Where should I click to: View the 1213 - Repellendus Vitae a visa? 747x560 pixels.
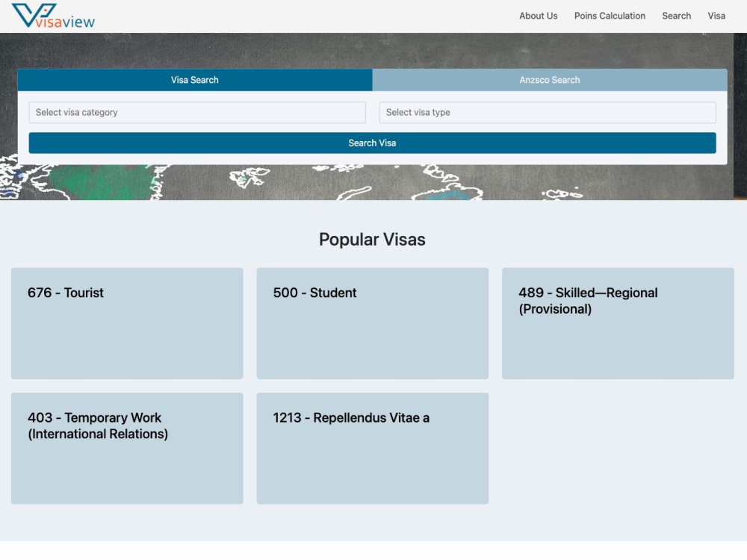coord(372,448)
